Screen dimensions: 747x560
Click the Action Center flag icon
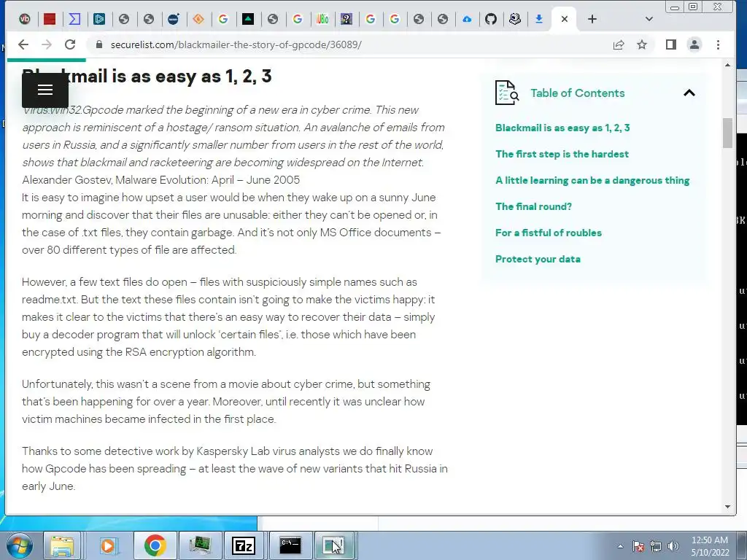point(638,546)
